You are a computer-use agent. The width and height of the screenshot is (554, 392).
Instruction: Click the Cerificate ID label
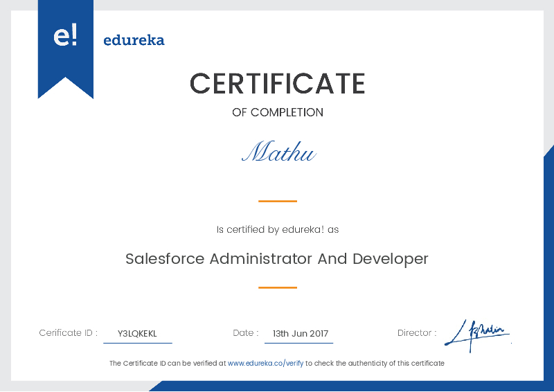coord(68,332)
